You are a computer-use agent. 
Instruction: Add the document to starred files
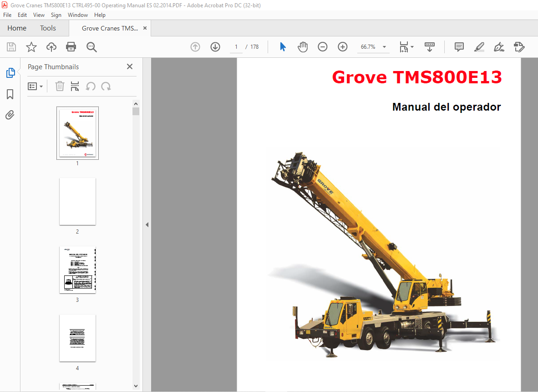(x=31, y=47)
